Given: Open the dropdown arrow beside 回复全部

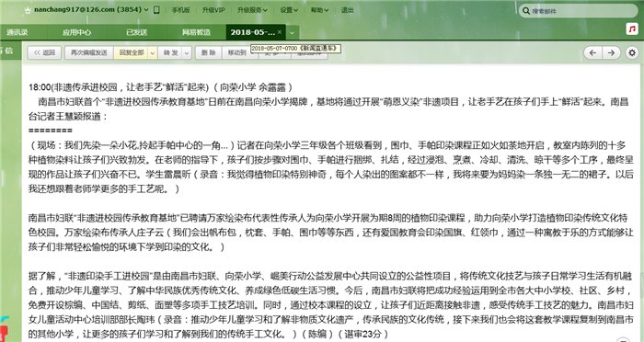Looking at the screenshot, I should [153, 53].
